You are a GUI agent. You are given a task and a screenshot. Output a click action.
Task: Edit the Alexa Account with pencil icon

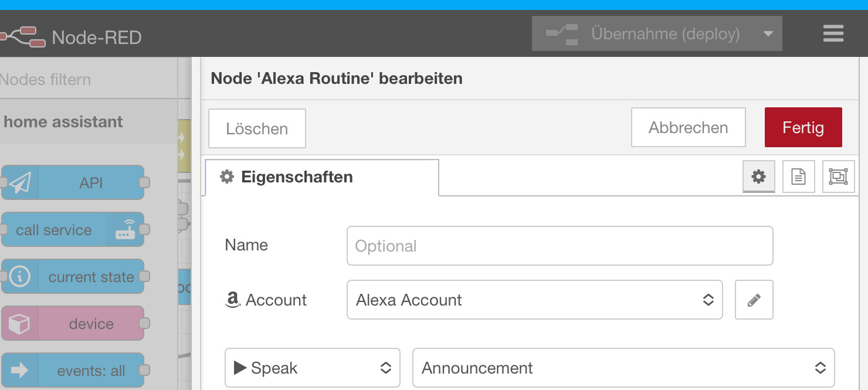754,300
